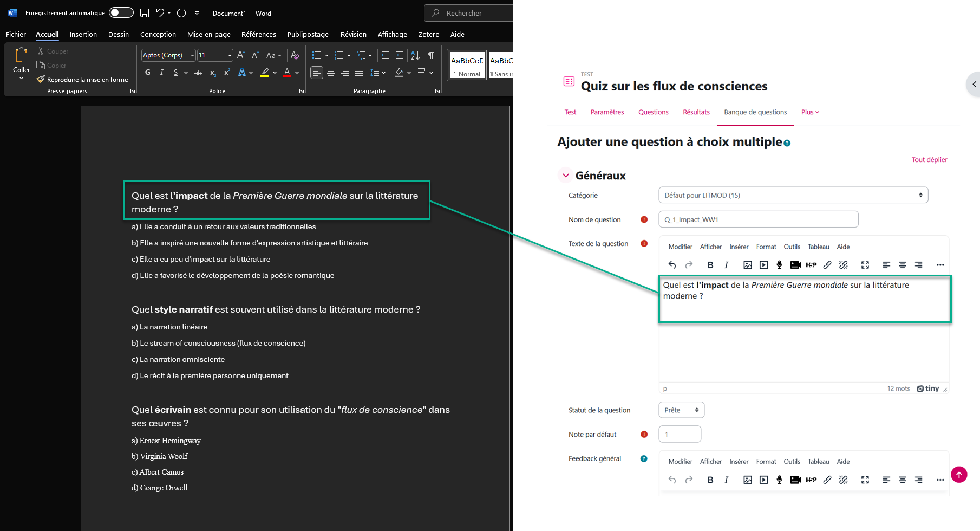Click the Nom de question input field

tap(758, 219)
